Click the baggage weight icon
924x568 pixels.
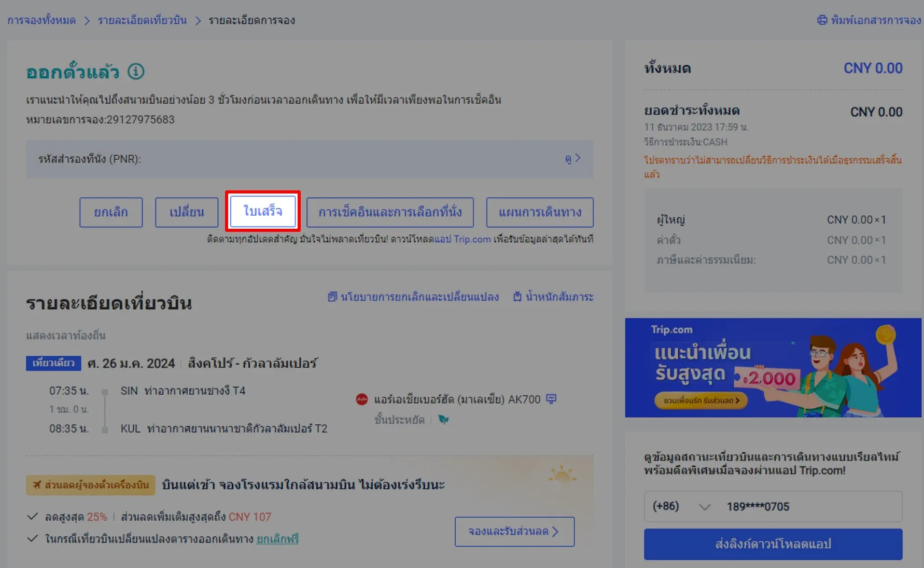point(517,297)
